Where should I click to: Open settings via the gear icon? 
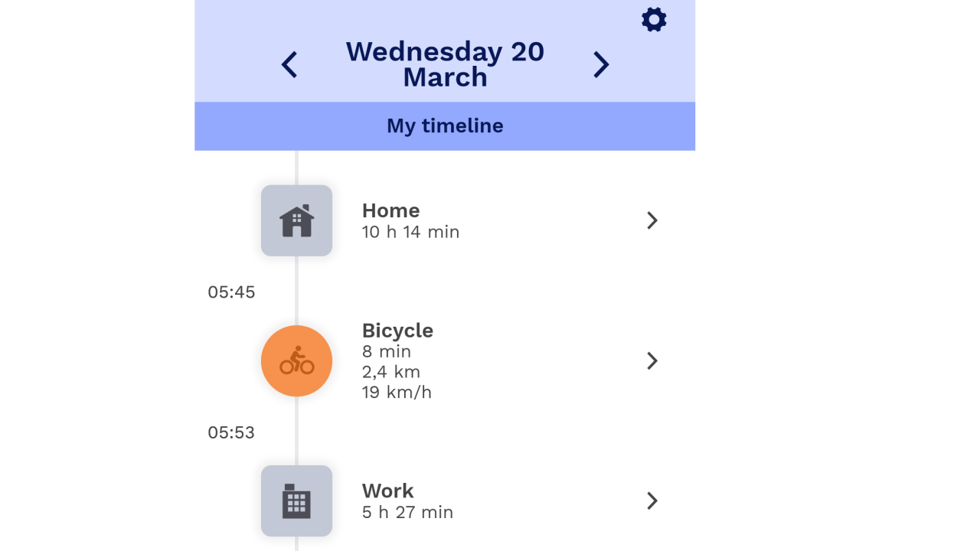click(654, 20)
